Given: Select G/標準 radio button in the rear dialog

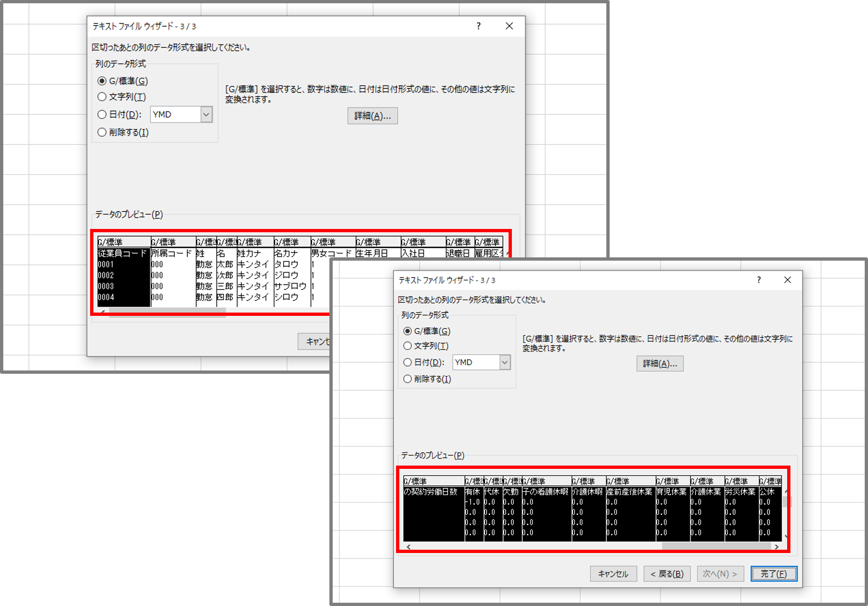Looking at the screenshot, I should (102, 81).
